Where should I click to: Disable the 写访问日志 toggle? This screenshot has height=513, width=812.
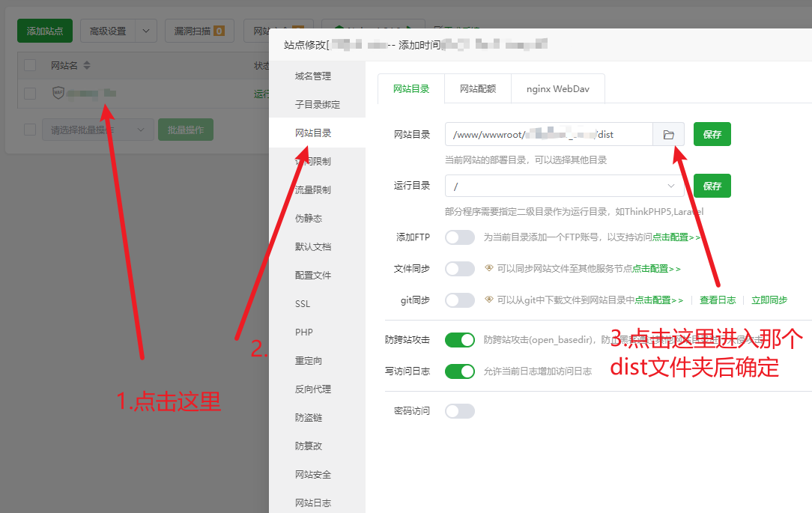pos(460,371)
